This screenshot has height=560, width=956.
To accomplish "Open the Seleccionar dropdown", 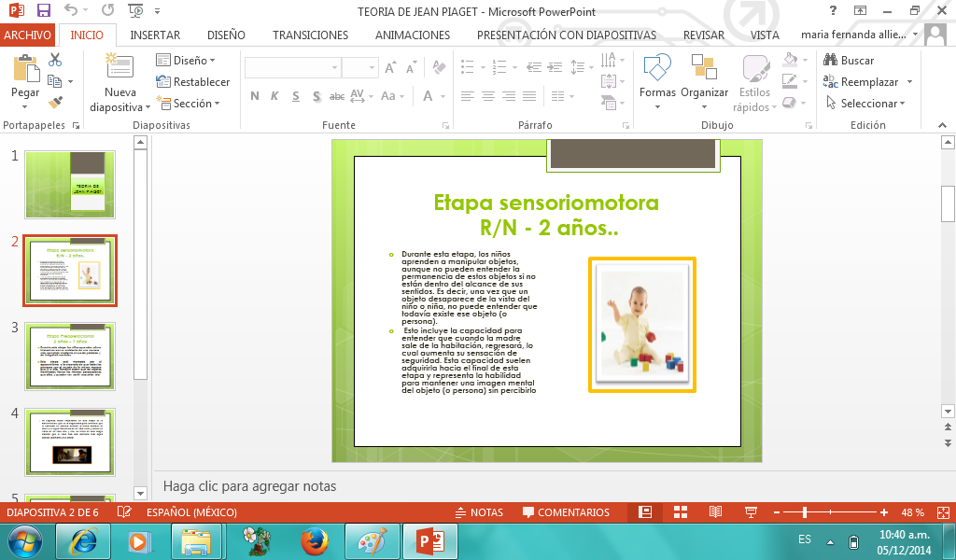I will click(868, 104).
